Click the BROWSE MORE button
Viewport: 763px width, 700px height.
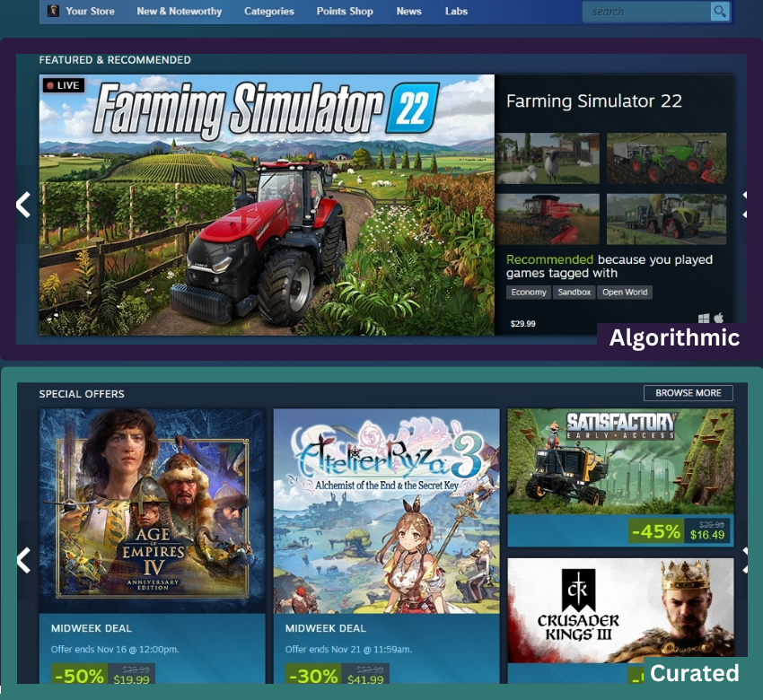tap(688, 393)
